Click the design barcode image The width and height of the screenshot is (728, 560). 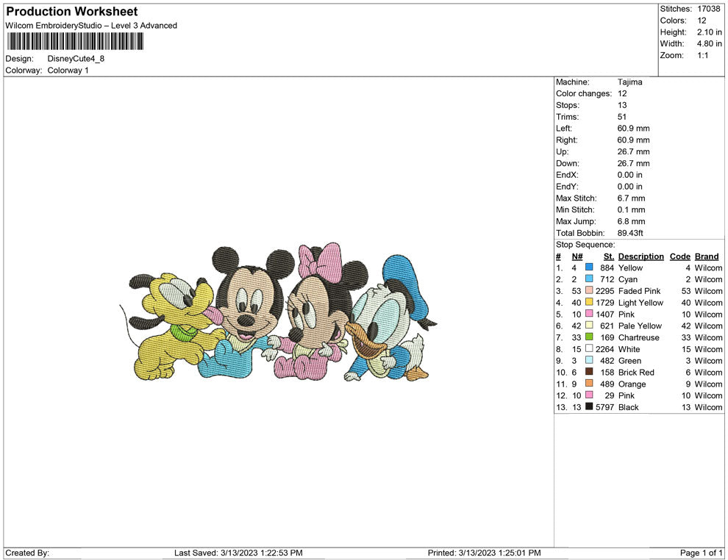coord(76,41)
